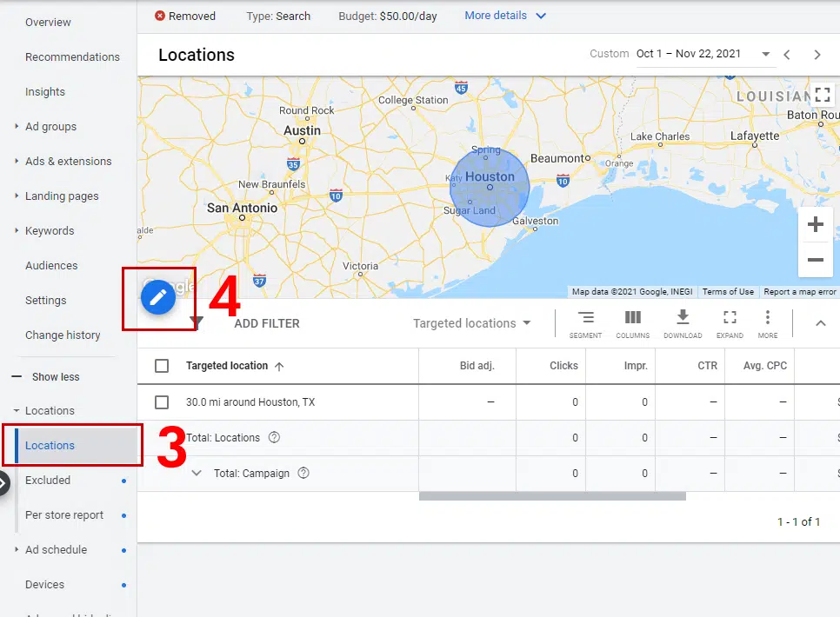
Task: Open Devices page
Action: 44,584
